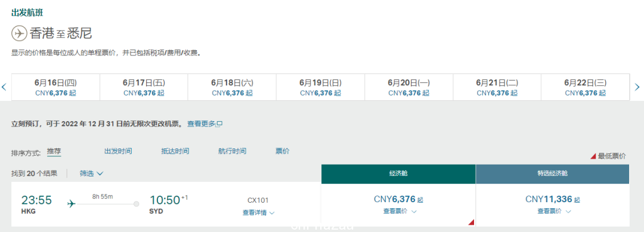
Task: Expand the 筛选 filter dropdown
Action: click(x=91, y=174)
